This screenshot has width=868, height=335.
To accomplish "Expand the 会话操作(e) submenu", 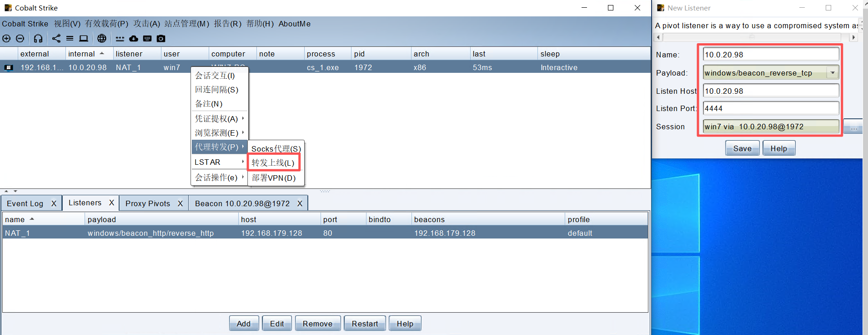I will 220,178.
